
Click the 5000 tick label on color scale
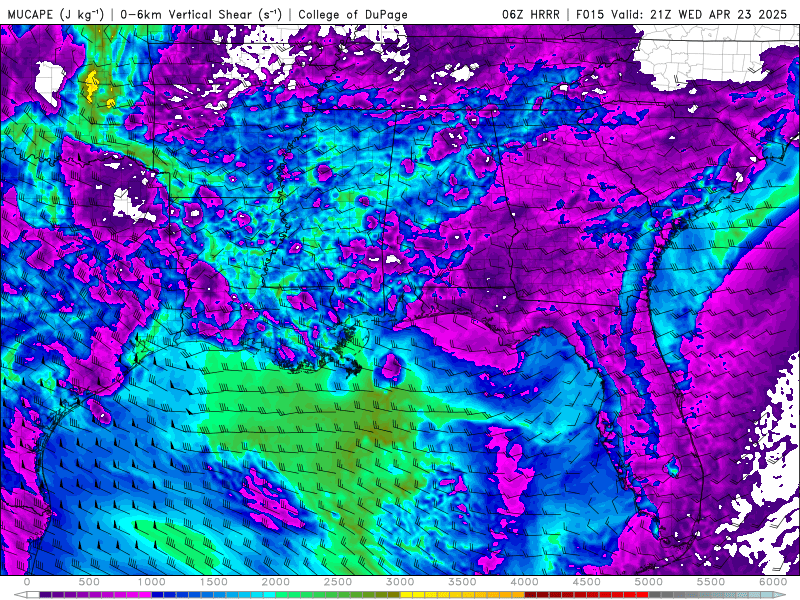tap(649, 582)
